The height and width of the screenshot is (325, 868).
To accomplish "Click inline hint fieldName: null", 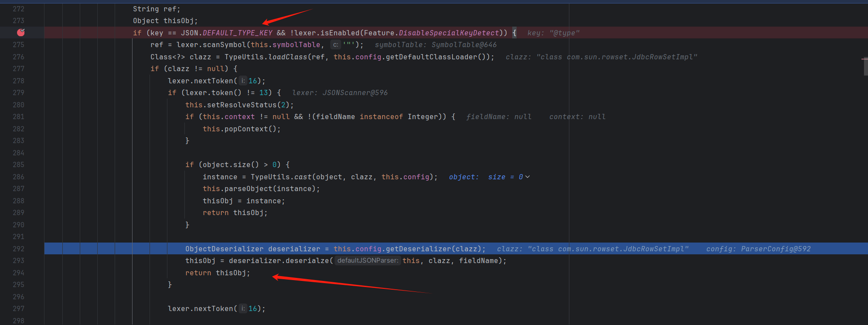I will click(x=499, y=116).
